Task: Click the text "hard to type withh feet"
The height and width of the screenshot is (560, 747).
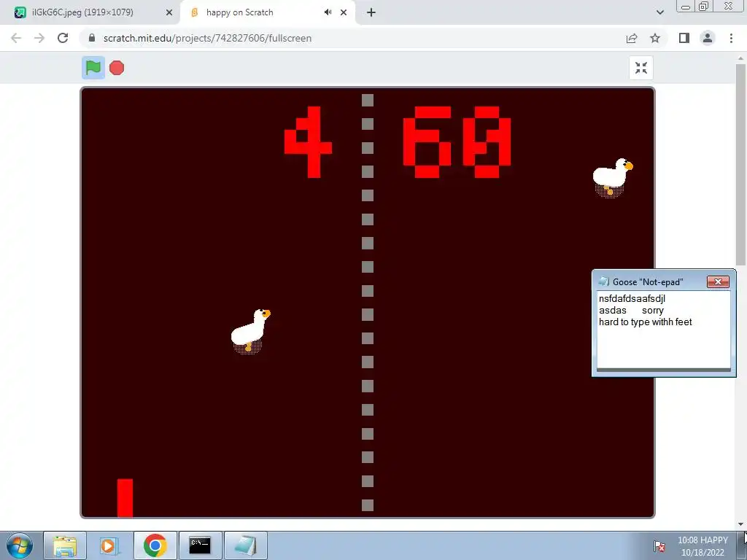Action: (x=645, y=322)
